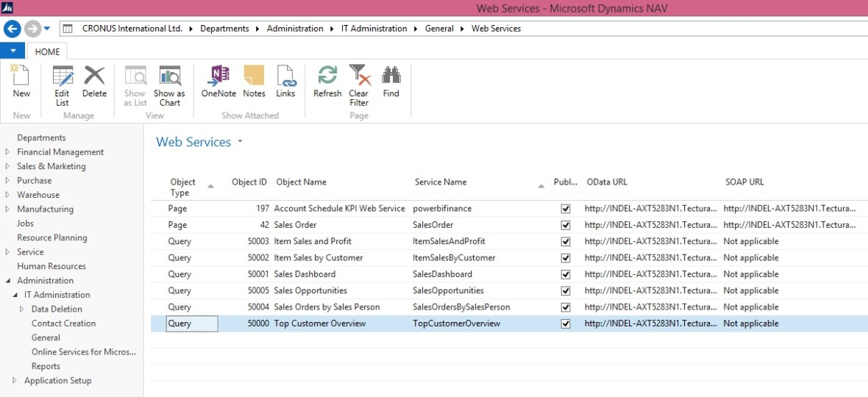
Task: Open the blue application menu dropdown
Action: coord(13,51)
